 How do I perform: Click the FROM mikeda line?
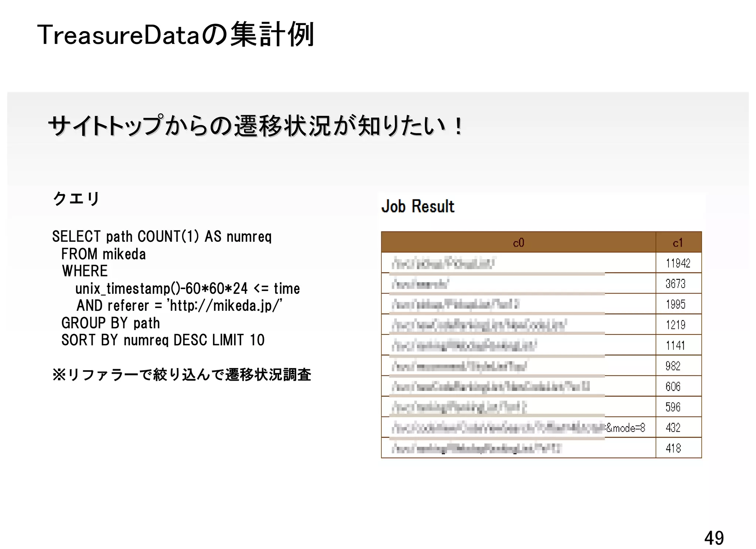click(103, 254)
